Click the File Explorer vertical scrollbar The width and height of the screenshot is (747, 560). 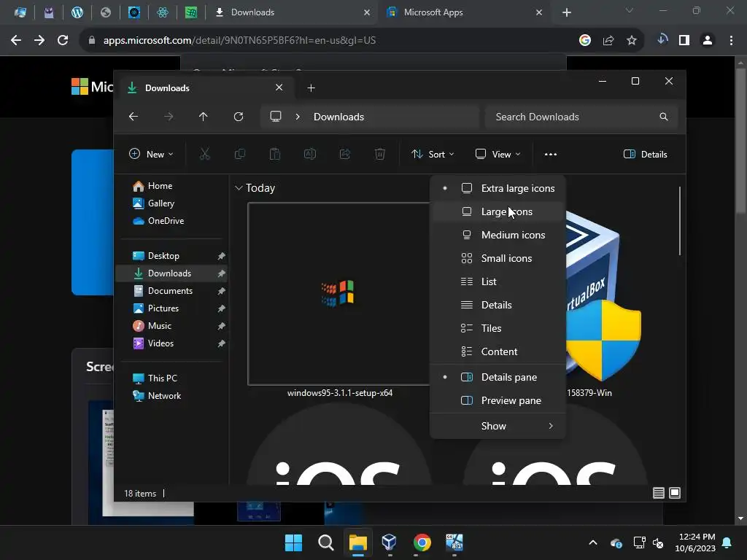[x=679, y=221]
